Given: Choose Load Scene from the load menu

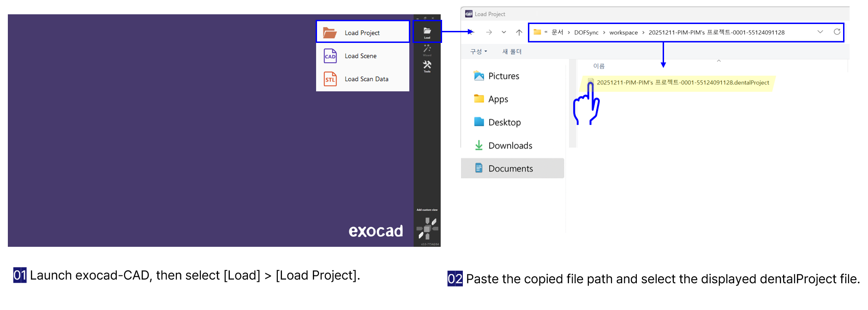Looking at the screenshot, I should pos(360,56).
